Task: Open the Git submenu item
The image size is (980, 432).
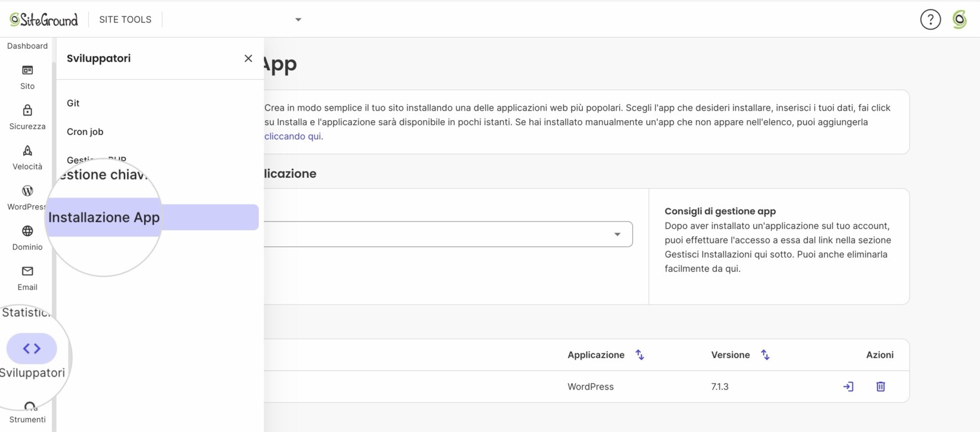Action: point(73,103)
